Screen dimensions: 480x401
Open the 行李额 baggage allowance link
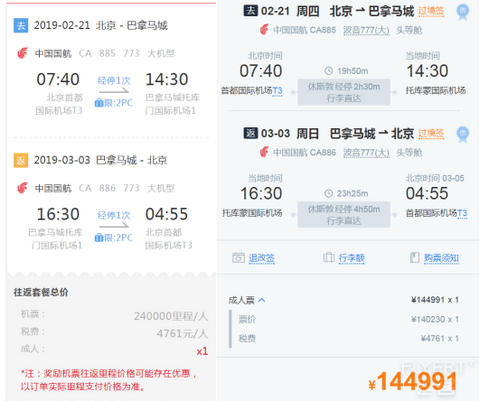coord(352,258)
